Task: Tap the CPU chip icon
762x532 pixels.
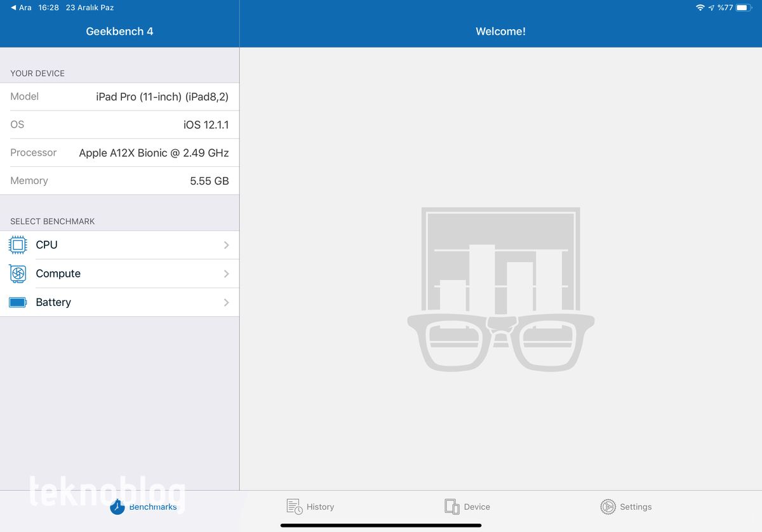Action: click(18, 245)
